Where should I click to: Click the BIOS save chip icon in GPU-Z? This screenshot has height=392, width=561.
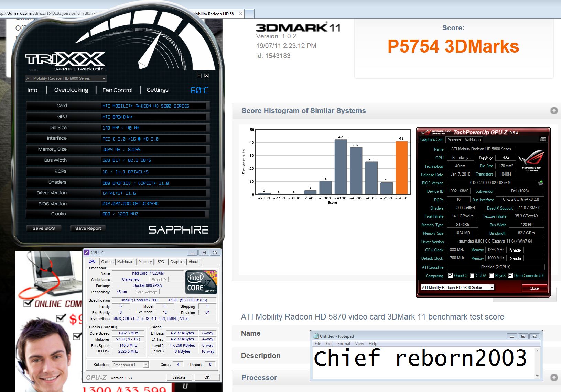[540, 183]
